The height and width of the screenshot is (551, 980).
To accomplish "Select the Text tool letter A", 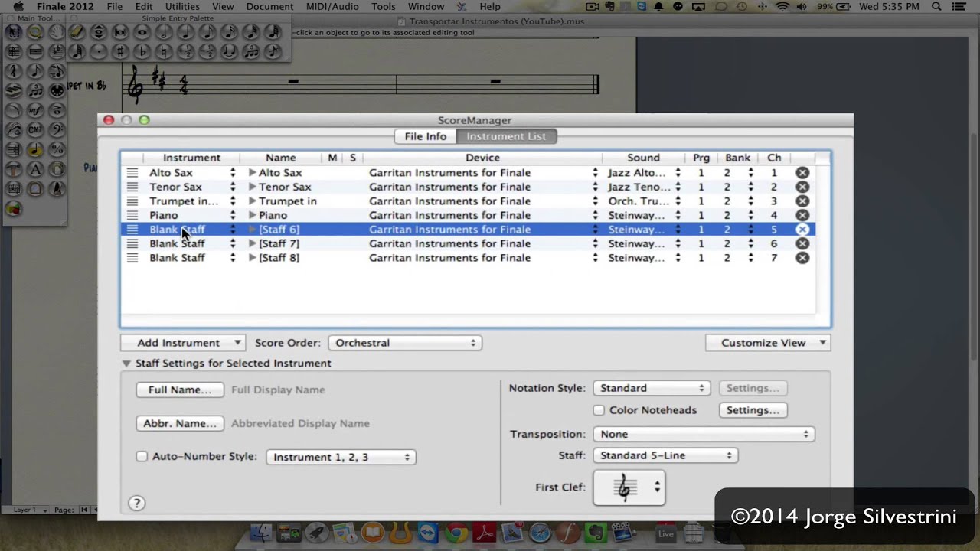I will tap(35, 169).
